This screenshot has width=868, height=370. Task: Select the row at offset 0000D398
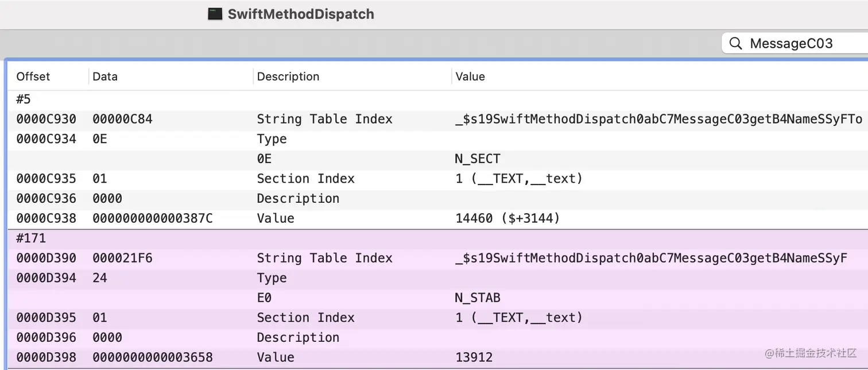pyautogui.click(x=46, y=357)
